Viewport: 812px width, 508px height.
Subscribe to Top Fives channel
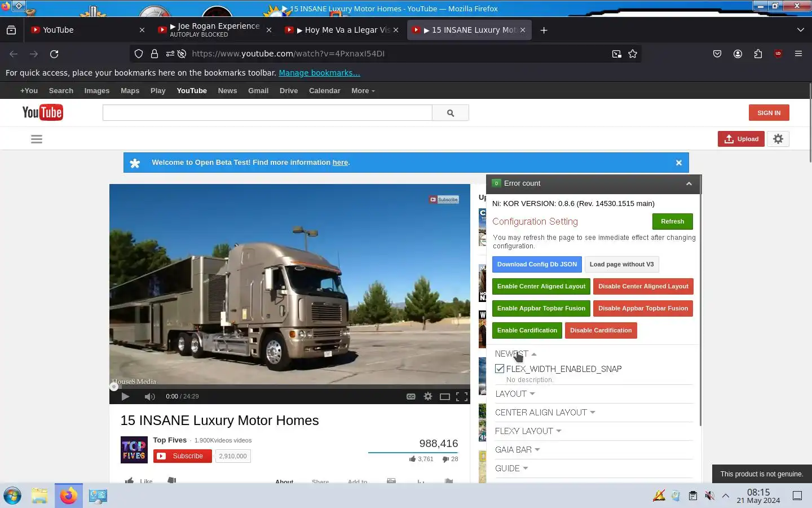click(x=183, y=456)
